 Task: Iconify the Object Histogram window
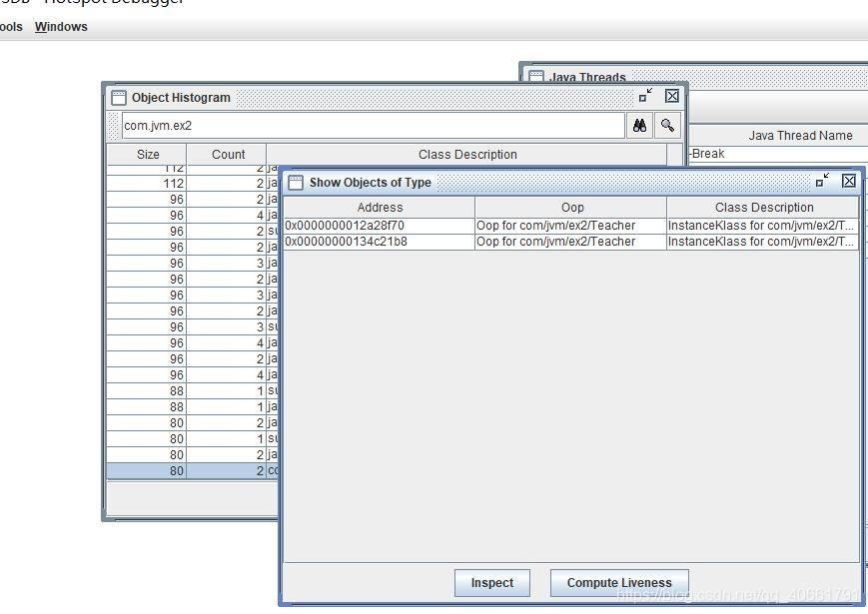(x=645, y=96)
